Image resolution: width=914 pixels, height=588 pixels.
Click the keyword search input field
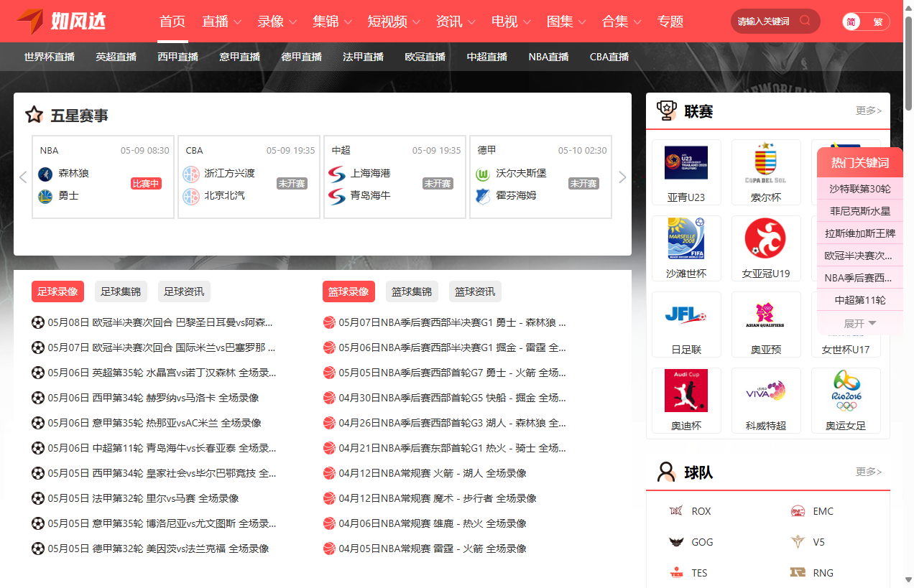tap(764, 22)
